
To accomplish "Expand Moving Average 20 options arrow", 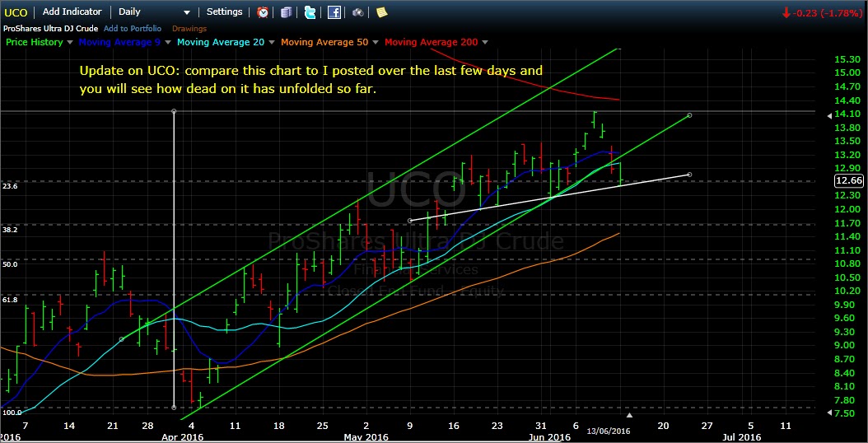I will [x=273, y=42].
